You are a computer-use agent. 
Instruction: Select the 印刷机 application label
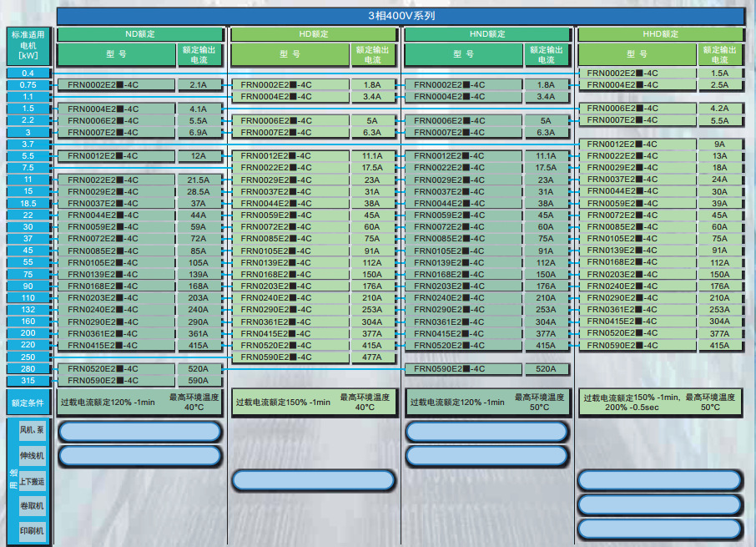(x=33, y=530)
